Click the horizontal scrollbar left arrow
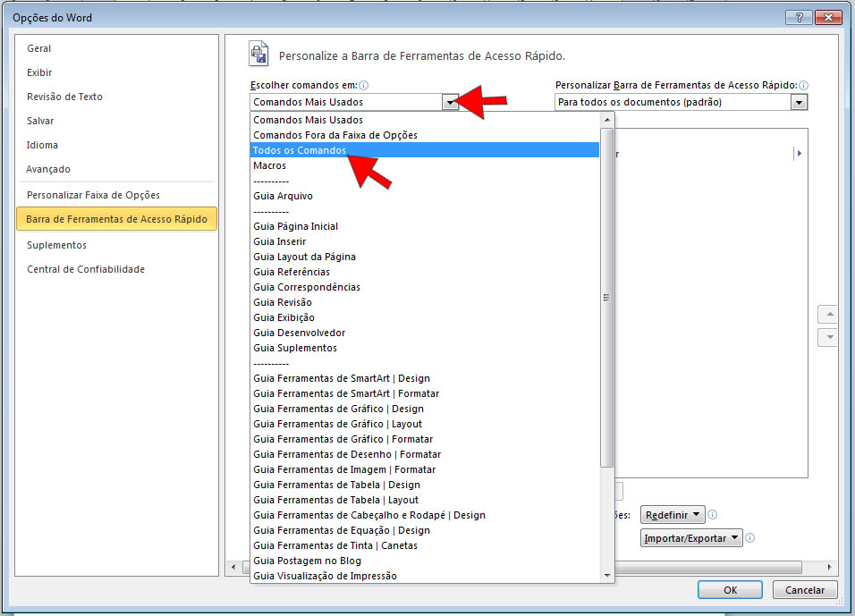The height and width of the screenshot is (616, 855). coord(233,568)
